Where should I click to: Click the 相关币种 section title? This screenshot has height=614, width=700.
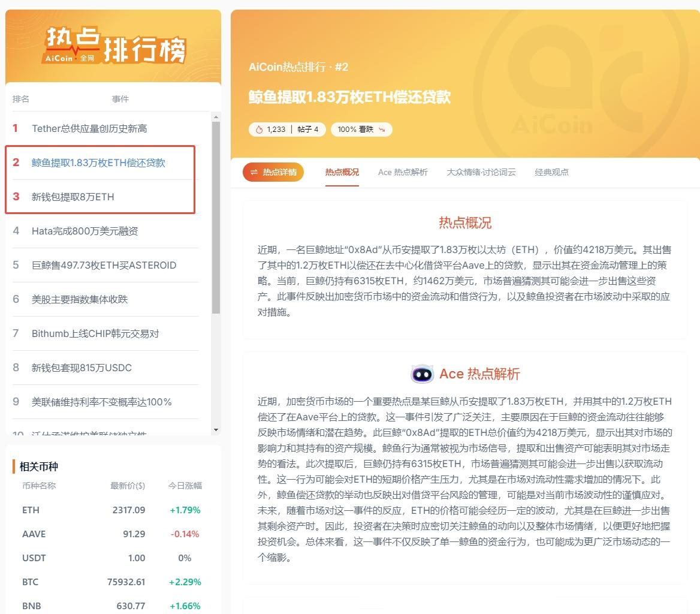coord(39,466)
